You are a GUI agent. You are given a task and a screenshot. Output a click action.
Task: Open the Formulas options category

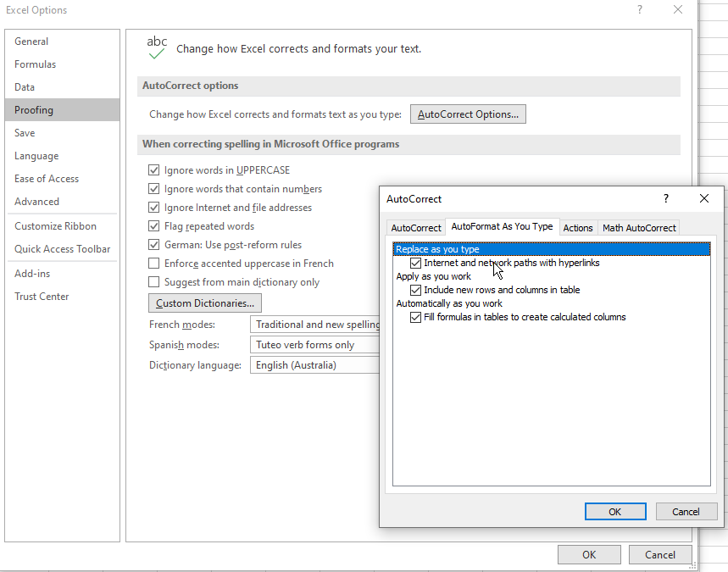coord(62,64)
